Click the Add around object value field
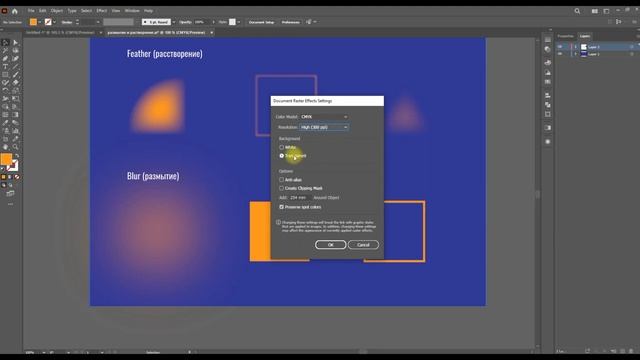The width and height of the screenshot is (640, 360). click(x=299, y=198)
